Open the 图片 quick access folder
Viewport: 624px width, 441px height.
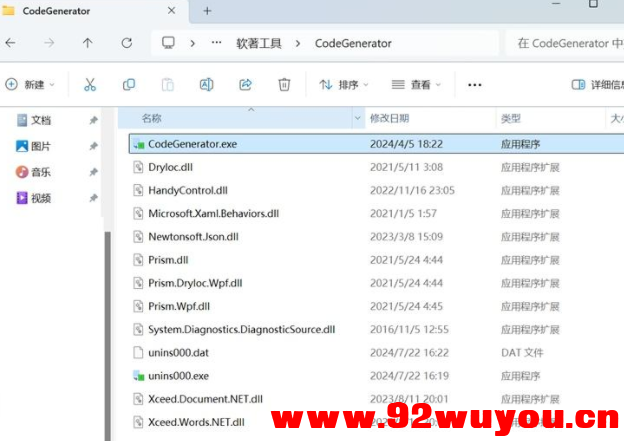click(x=40, y=146)
